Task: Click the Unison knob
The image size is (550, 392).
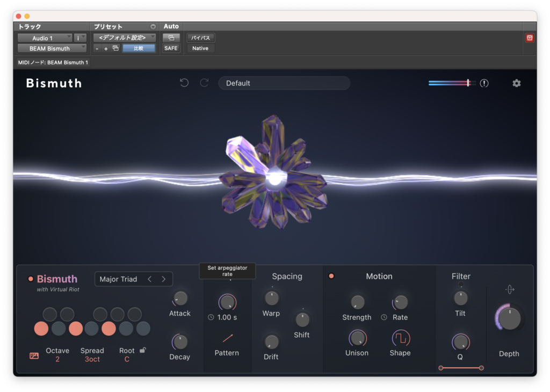Action: (357, 338)
